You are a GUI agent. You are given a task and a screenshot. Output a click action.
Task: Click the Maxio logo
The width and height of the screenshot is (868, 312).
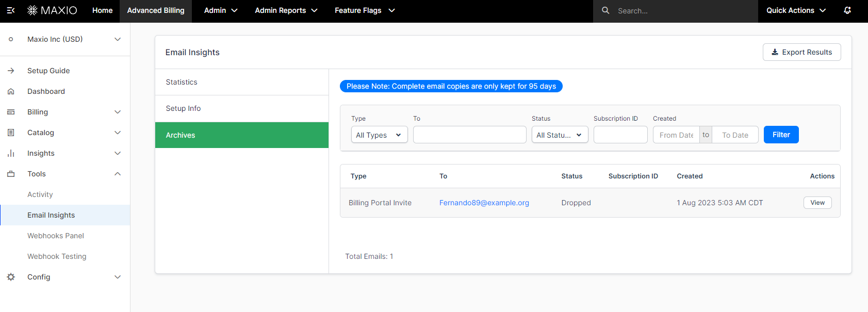(x=52, y=10)
